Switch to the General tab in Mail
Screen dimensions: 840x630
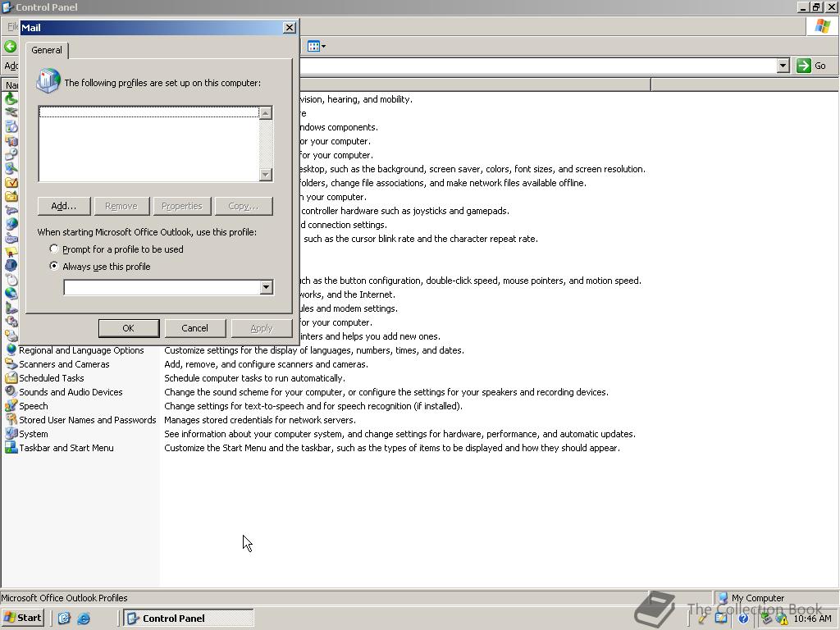(x=47, y=50)
